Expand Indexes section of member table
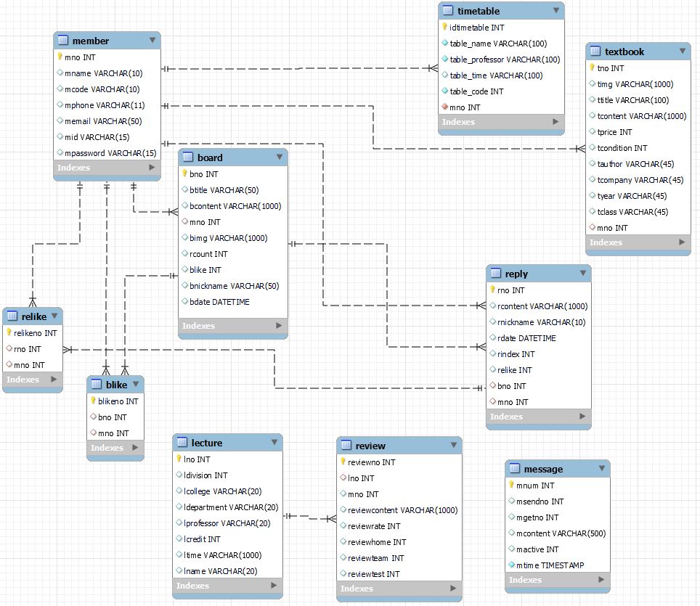 [x=152, y=168]
